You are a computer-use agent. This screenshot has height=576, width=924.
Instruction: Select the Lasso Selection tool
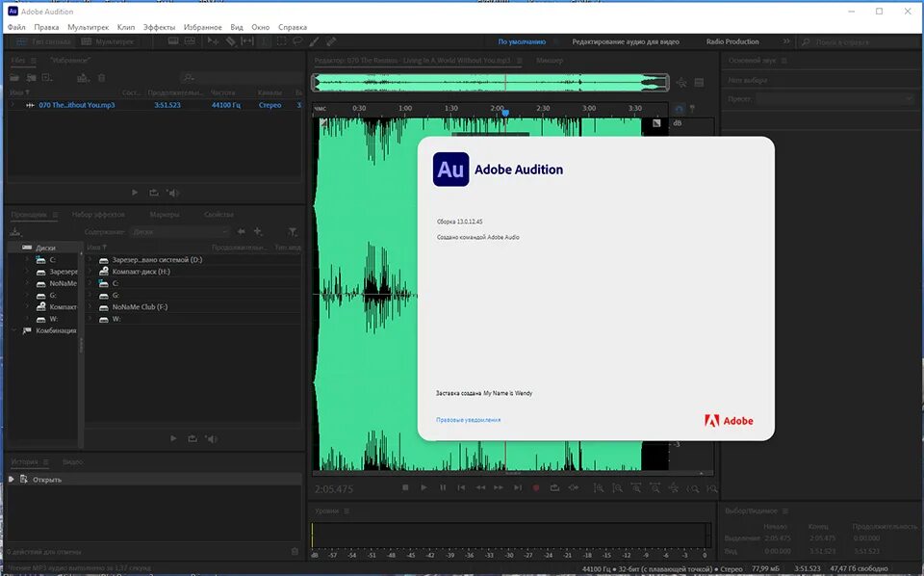click(x=297, y=41)
